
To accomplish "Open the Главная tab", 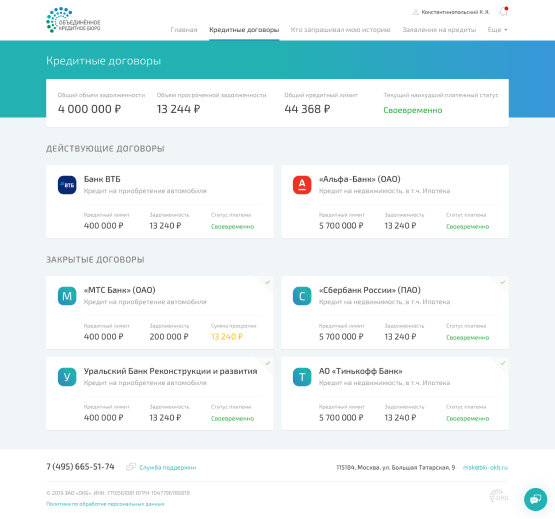I will pyautogui.click(x=184, y=30).
